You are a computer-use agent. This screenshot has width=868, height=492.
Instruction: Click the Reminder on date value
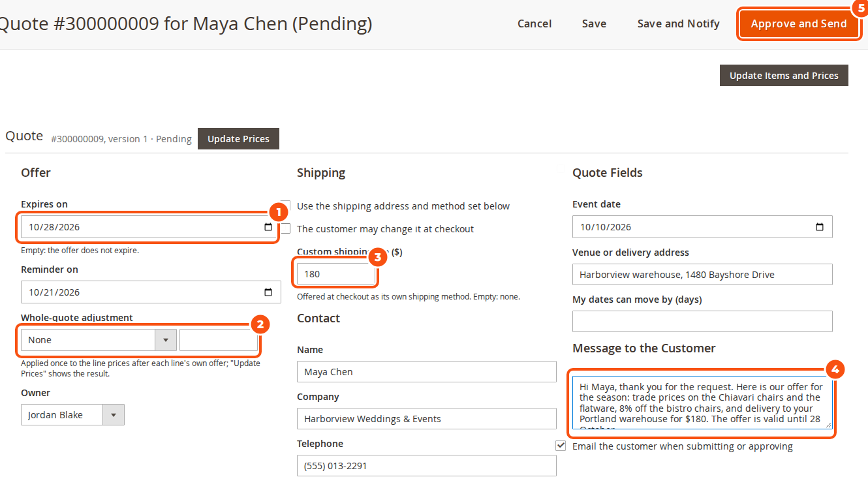(x=54, y=292)
